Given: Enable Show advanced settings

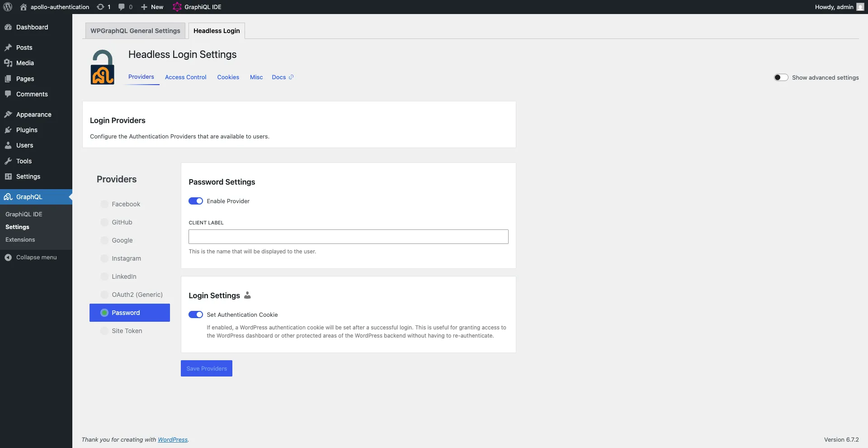Looking at the screenshot, I should [781, 77].
